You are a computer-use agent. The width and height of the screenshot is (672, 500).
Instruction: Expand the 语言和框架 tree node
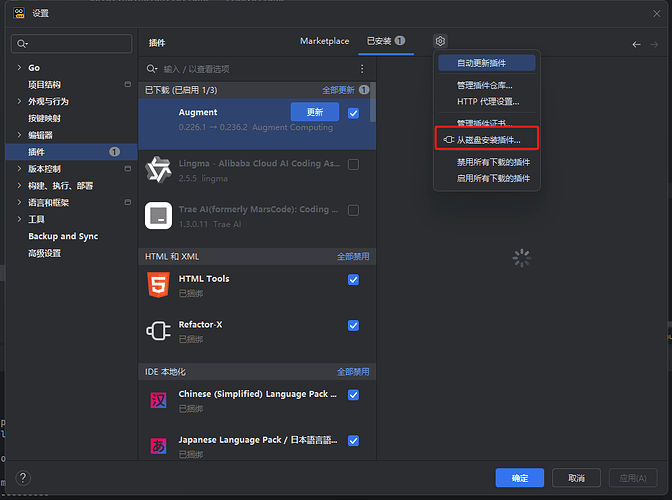[x=19, y=202]
